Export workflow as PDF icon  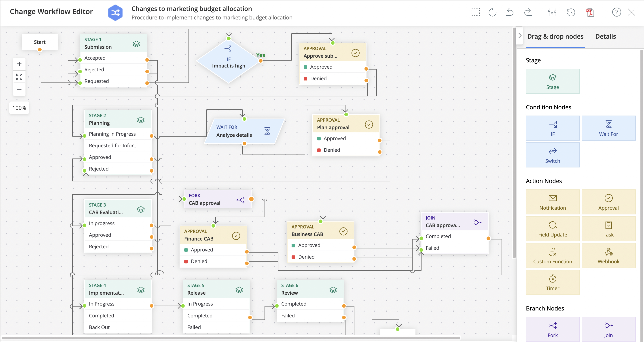click(590, 12)
